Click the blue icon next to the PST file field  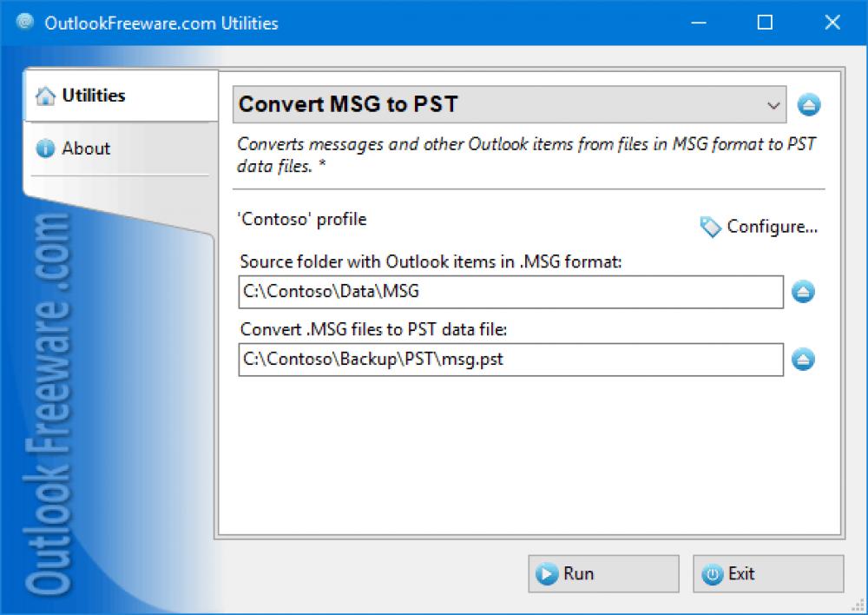803,360
